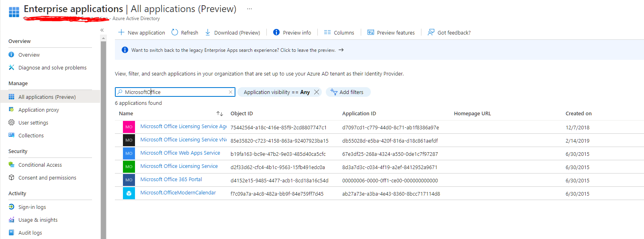Click the cube icon for Microsoft.OfficeModernCalendar
Viewport: 644px width, 239px height.
coord(129,193)
